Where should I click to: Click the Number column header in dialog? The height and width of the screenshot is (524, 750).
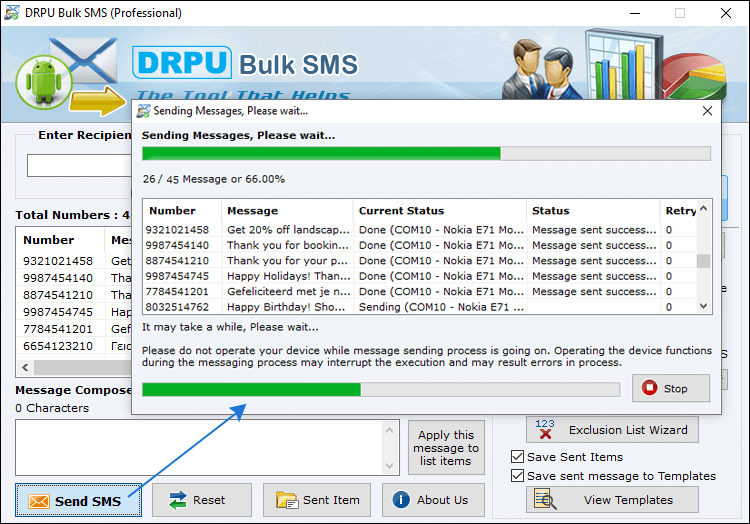pos(182,211)
